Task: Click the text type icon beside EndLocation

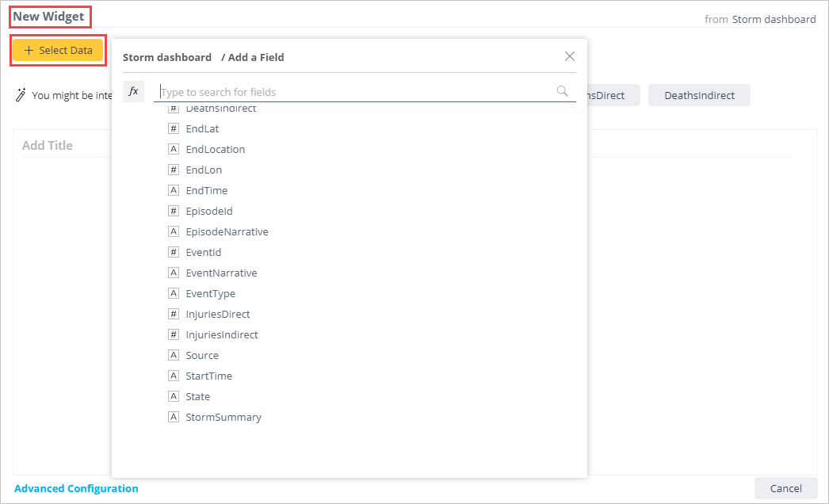Action: pos(174,149)
